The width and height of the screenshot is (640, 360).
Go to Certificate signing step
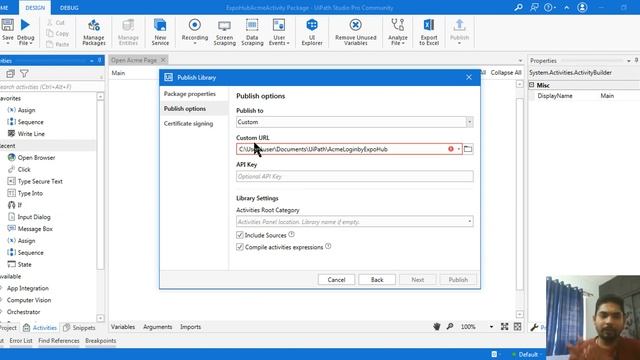tap(189, 124)
